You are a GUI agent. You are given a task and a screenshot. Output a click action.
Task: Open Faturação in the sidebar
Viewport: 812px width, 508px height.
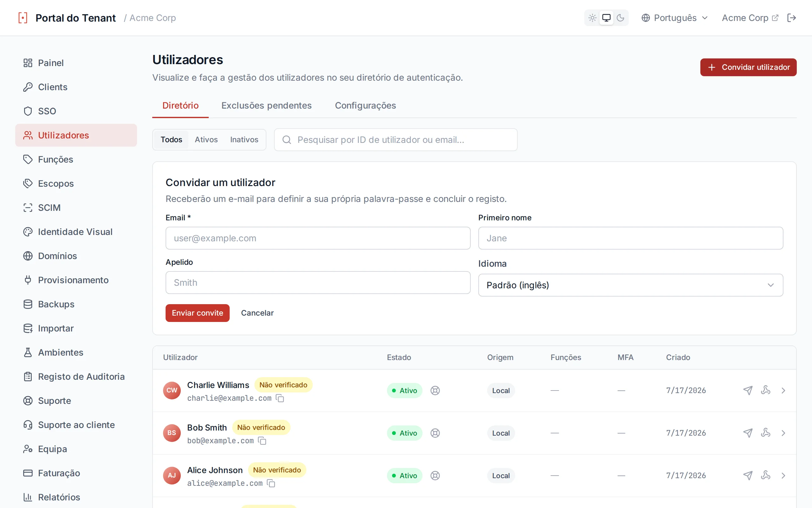coord(76,473)
